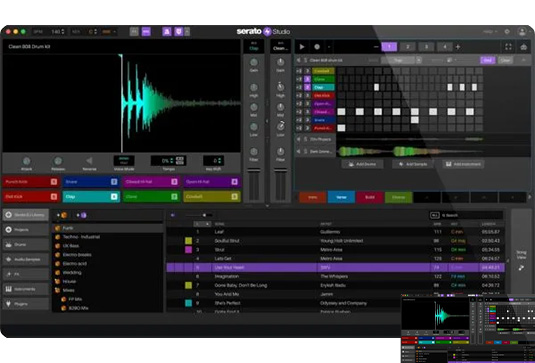Viewport: 535px width, 363px height.
Task: Click the teal color swatch for She's Perfect
Action: pyautogui.click(x=188, y=303)
